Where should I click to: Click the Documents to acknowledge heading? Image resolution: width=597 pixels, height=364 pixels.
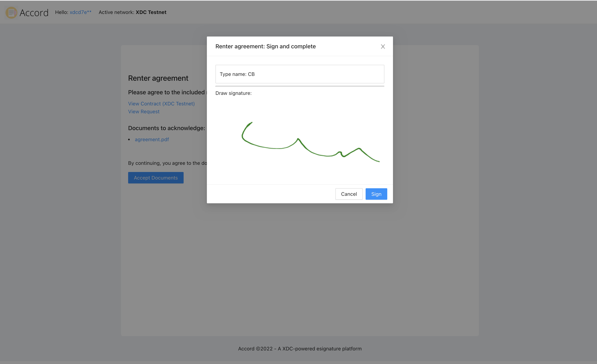pyautogui.click(x=166, y=128)
